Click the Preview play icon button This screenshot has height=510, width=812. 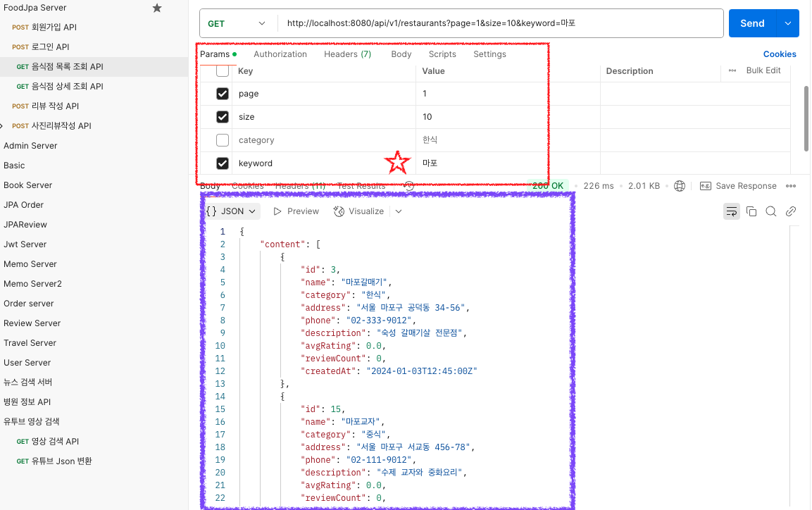click(x=296, y=211)
